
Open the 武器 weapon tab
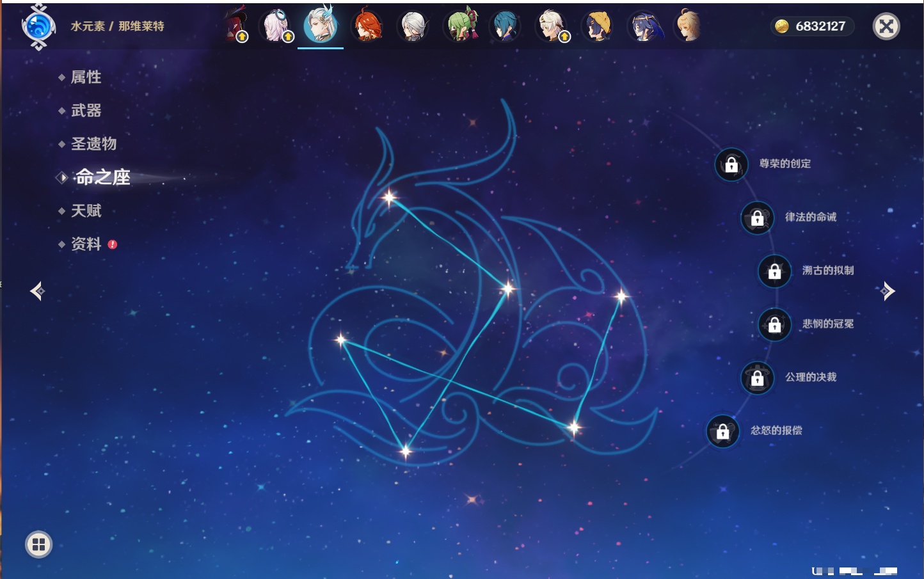coord(86,111)
